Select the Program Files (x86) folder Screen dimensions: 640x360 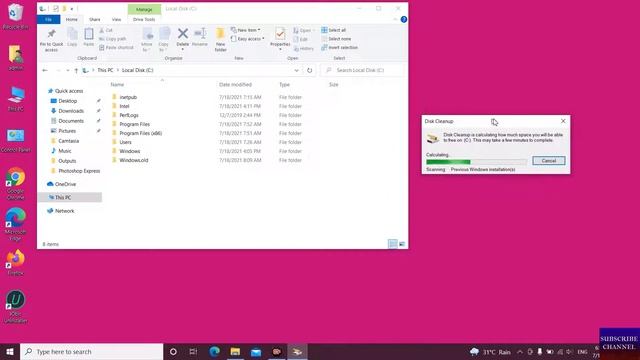[x=140, y=133]
